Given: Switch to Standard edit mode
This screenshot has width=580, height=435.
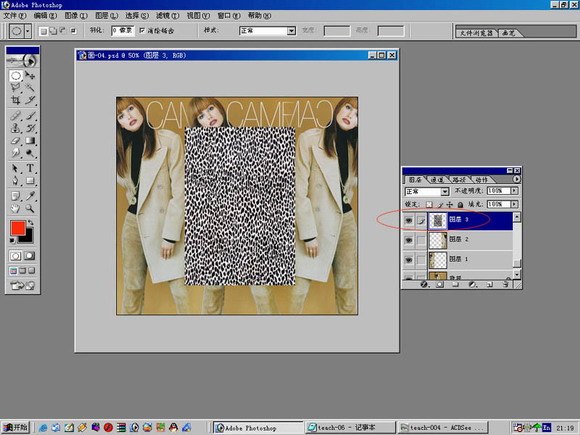Looking at the screenshot, I should (16, 256).
